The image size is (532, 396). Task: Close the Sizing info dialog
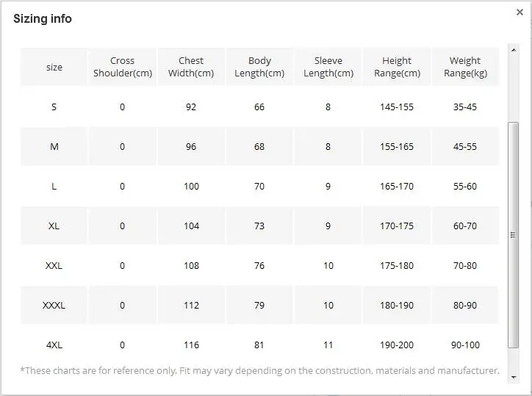pos(520,12)
